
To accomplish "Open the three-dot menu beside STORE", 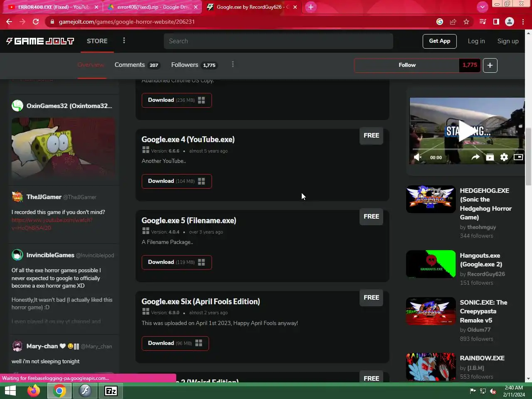I will (124, 40).
